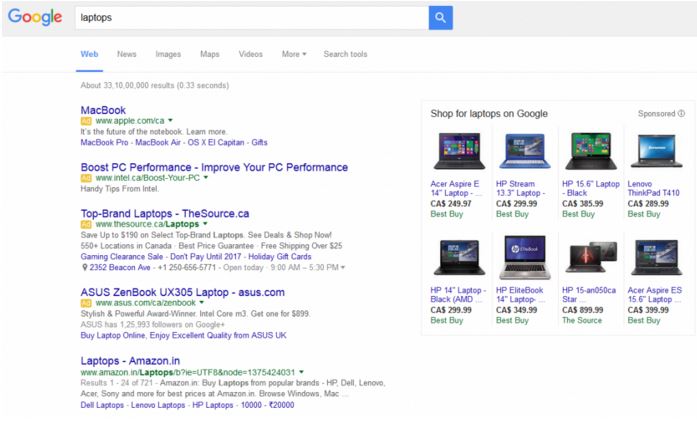Image resolution: width=697 pixels, height=421 pixels.
Task: Click the blue search magnifier button
Action: click(x=441, y=18)
